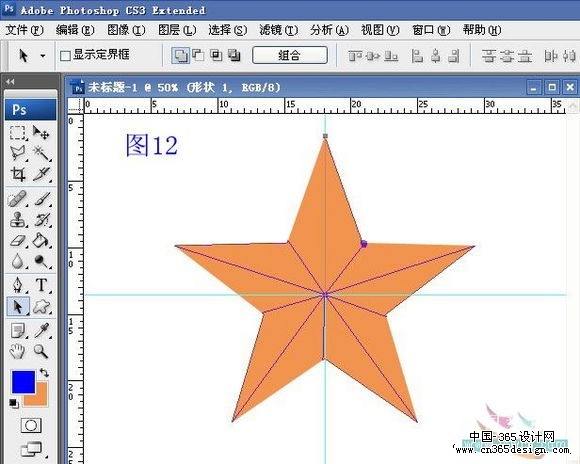Select the Horizontal Type tool

click(x=41, y=285)
